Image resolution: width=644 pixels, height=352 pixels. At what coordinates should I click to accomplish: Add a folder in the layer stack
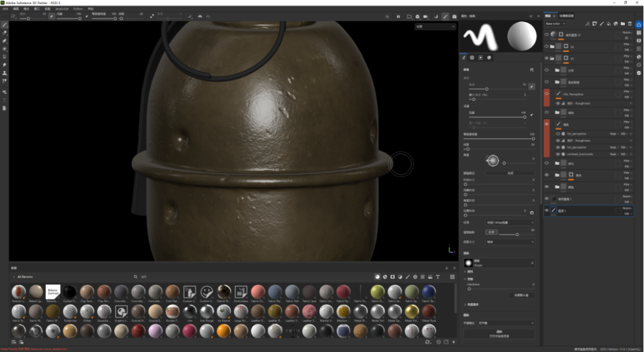(623, 24)
